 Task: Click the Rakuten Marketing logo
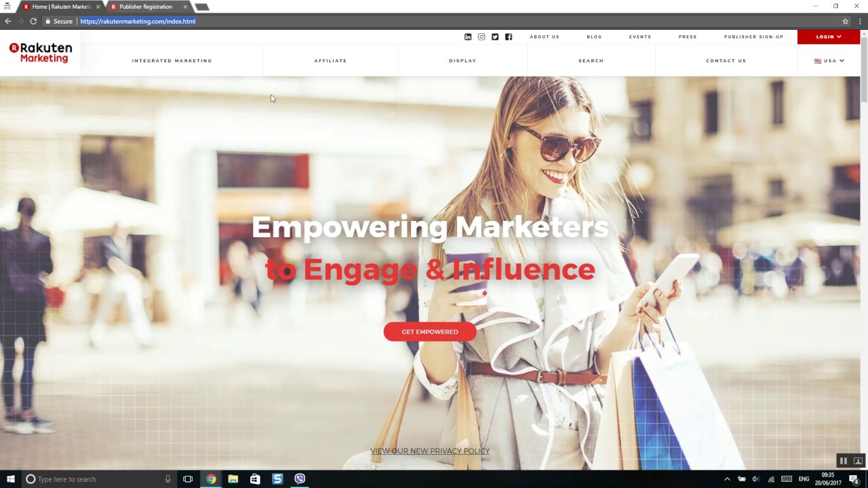click(x=41, y=53)
